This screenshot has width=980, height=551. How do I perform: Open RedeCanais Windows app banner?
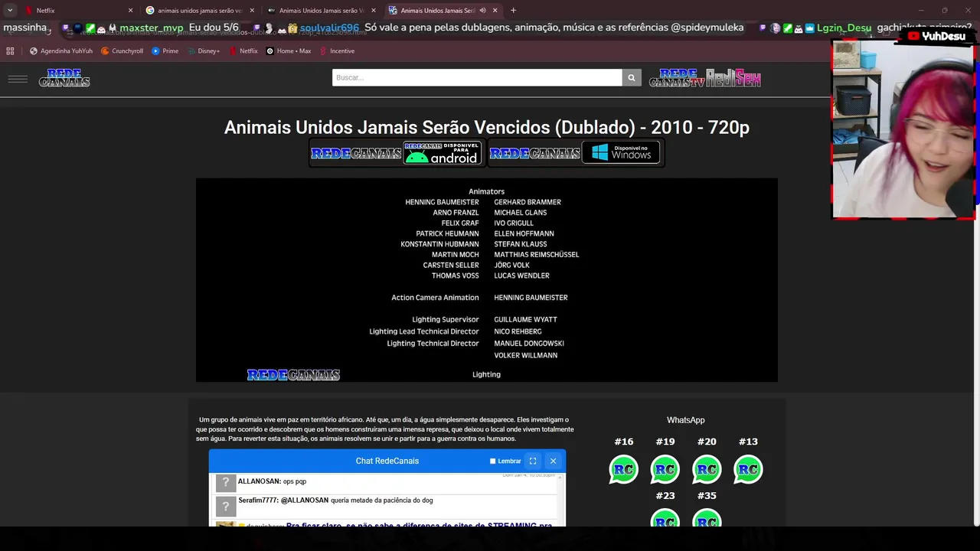(575, 153)
